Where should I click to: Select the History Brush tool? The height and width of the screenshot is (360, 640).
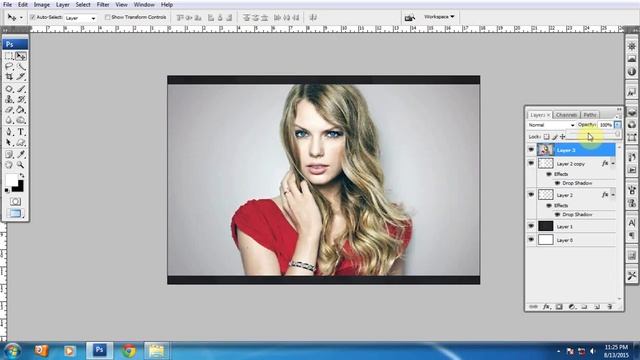click(21, 99)
